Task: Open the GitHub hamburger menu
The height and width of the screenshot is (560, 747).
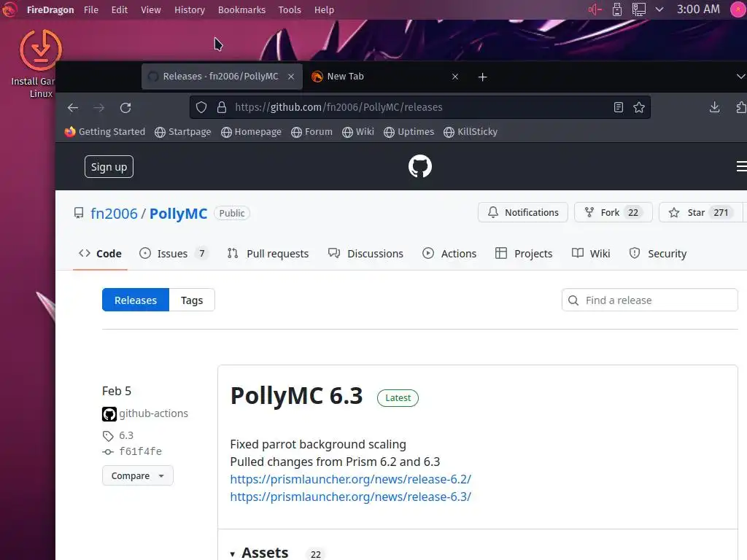Action: 741,167
